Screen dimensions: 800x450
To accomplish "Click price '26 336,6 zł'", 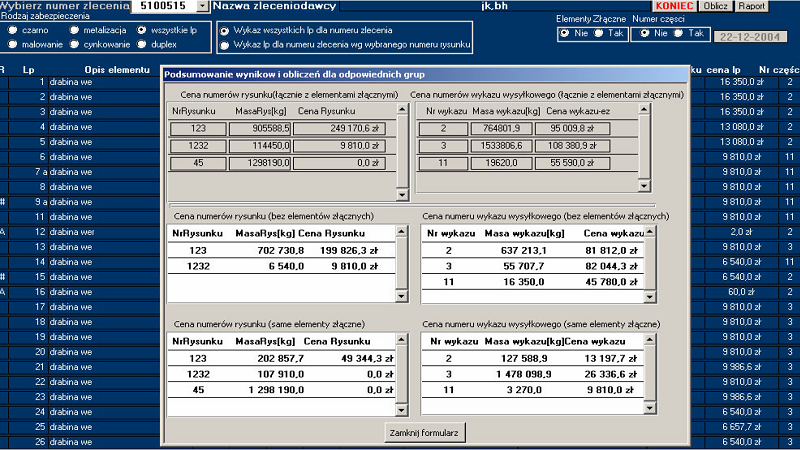I will [611, 374].
